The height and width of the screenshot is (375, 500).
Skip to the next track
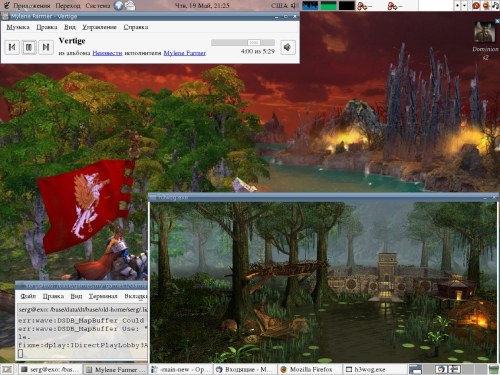click(x=46, y=47)
